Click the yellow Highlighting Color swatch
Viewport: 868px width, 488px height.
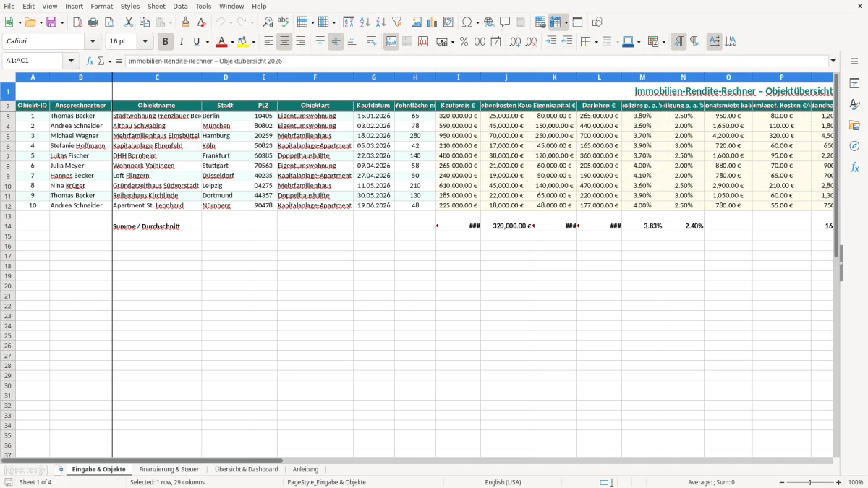point(244,42)
